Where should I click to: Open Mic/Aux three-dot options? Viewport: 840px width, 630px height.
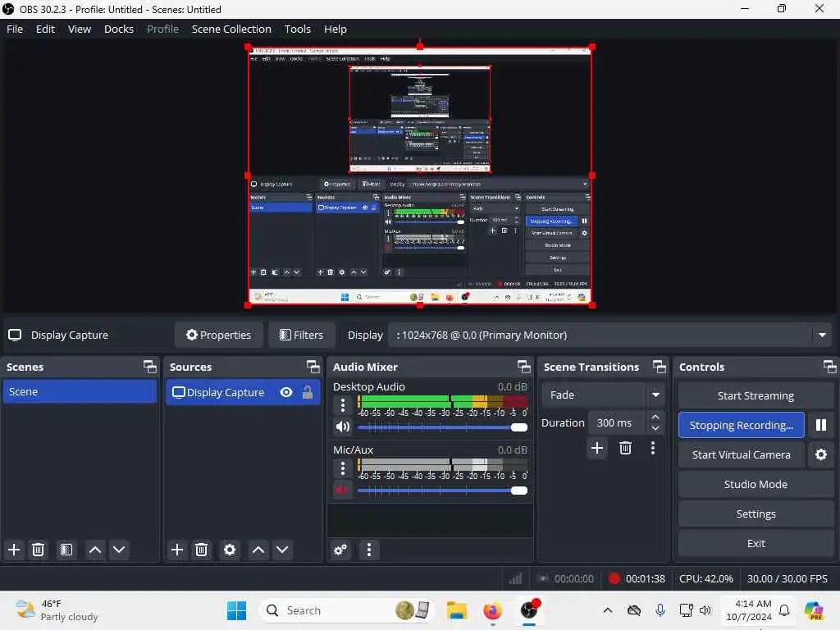(343, 468)
